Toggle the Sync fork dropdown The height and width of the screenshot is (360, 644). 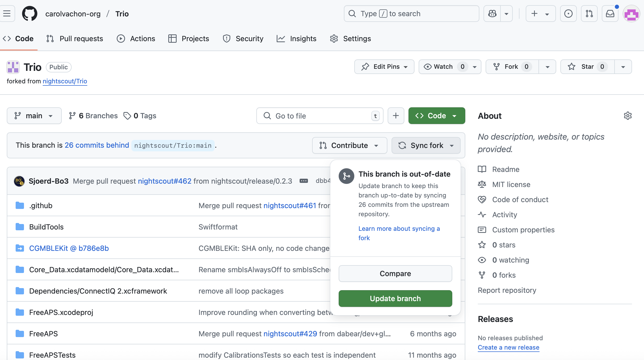pos(426,145)
